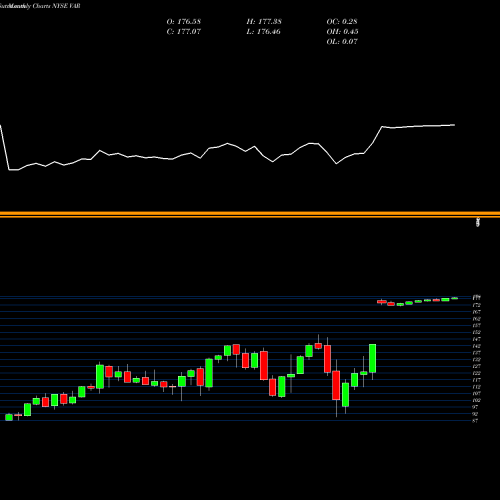
Task: Click the OL: 0.07 reading
Action: 342,42
